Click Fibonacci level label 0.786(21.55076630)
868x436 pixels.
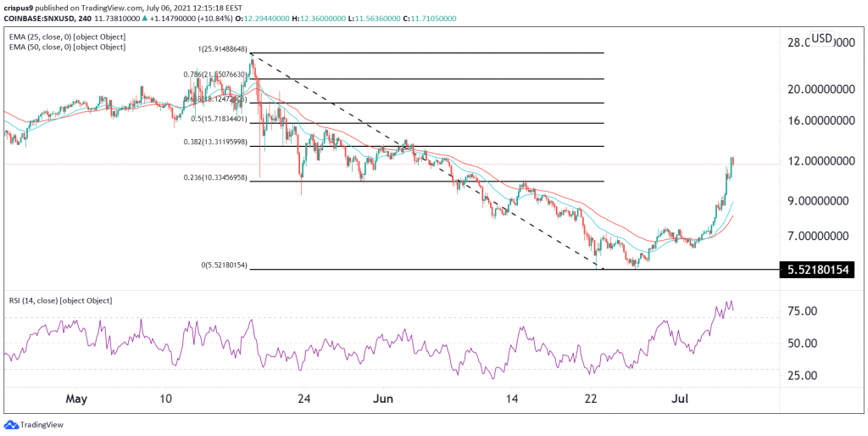pyautogui.click(x=215, y=74)
